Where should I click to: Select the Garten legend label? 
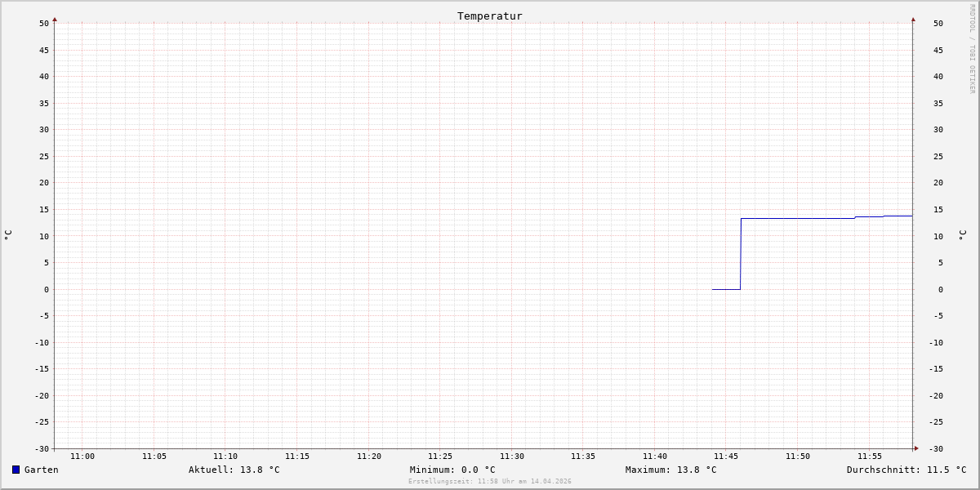pos(42,470)
